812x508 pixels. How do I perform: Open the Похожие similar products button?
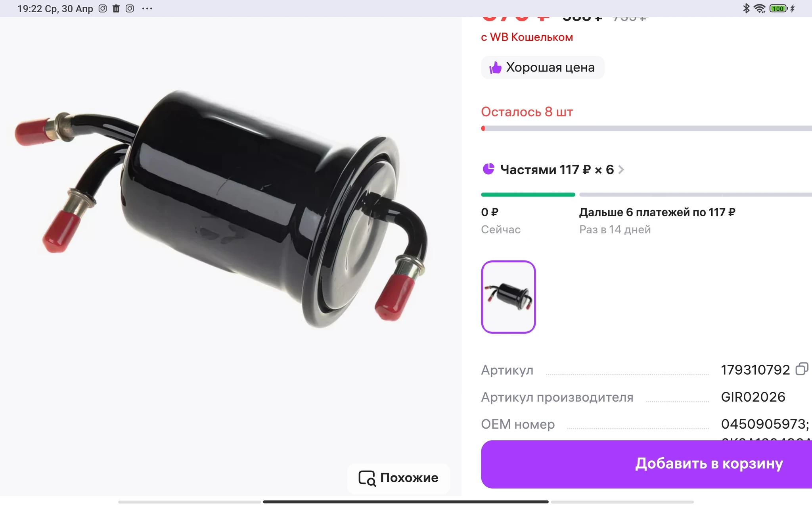[x=398, y=478]
